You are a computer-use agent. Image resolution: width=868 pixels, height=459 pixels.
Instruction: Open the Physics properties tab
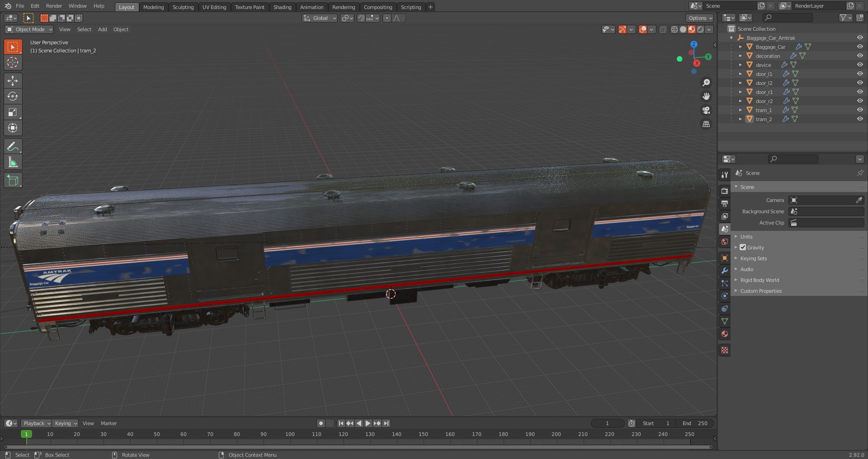[x=725, y=296]
